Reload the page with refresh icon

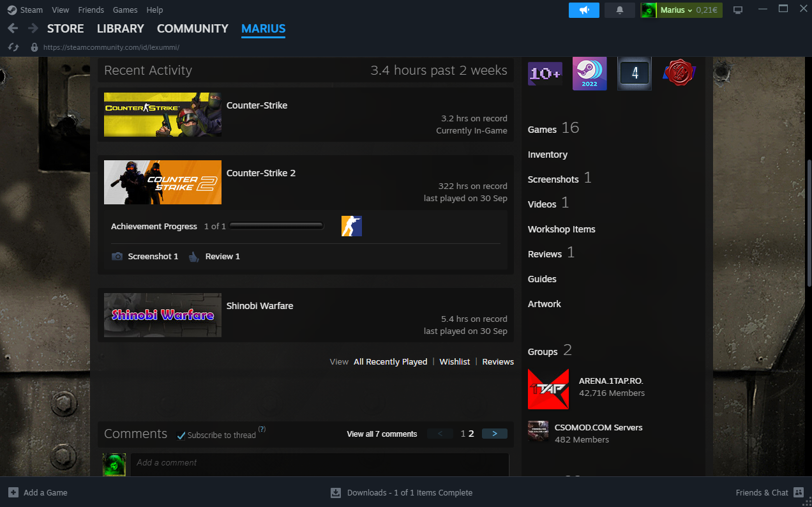(13, 47)
